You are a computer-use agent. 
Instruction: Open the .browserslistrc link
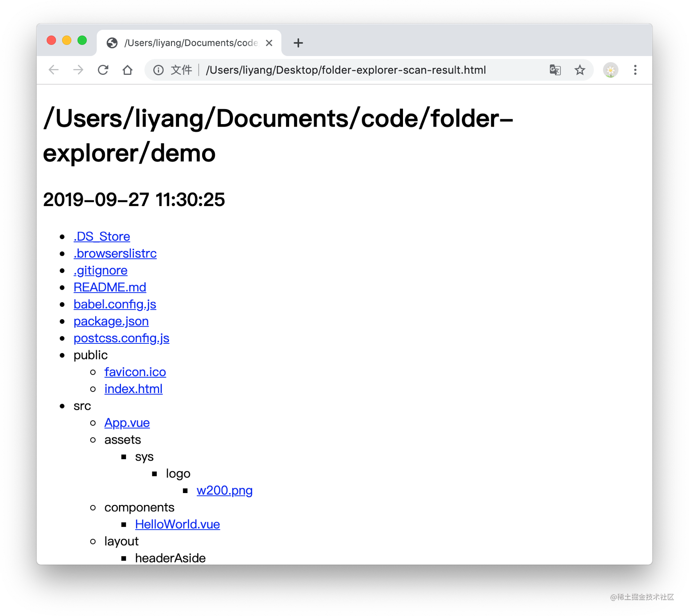[x=115, y=253]
